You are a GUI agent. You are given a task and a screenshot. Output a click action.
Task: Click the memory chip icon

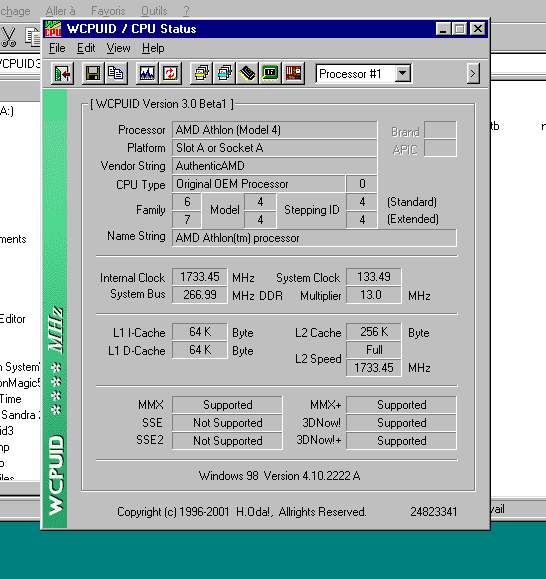click(247, 74)
